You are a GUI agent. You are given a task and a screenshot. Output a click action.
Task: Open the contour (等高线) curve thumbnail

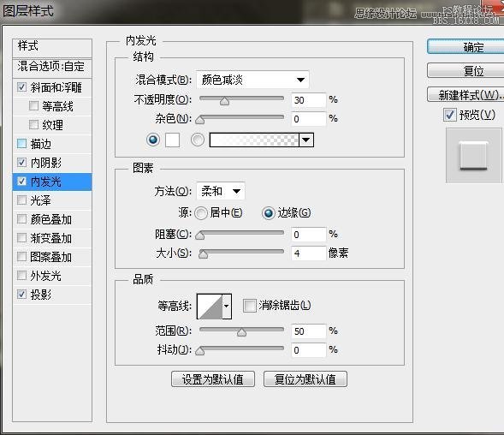(x=210, y=306)
